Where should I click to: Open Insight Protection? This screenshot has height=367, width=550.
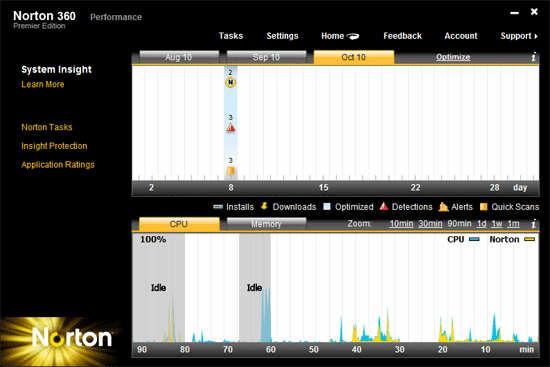coord(54,146)
